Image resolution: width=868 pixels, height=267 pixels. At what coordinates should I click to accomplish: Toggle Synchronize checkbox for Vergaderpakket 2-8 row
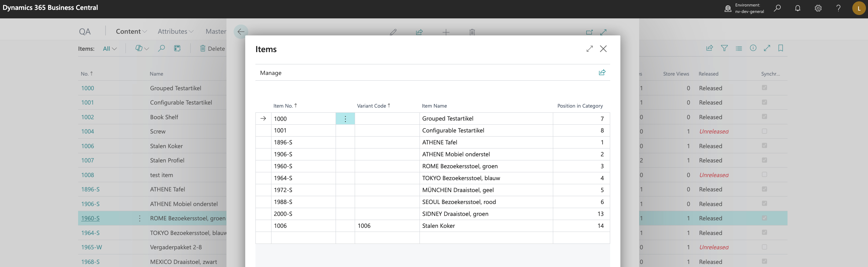pyautogui.click(x=765, y=247)
